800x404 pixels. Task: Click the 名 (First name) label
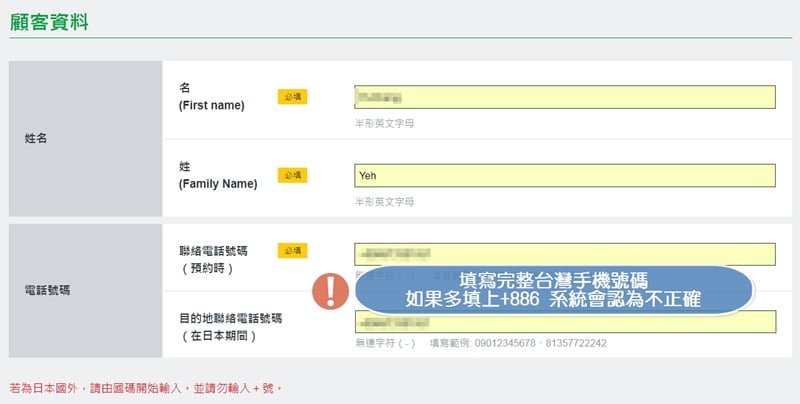pos(211,96)
